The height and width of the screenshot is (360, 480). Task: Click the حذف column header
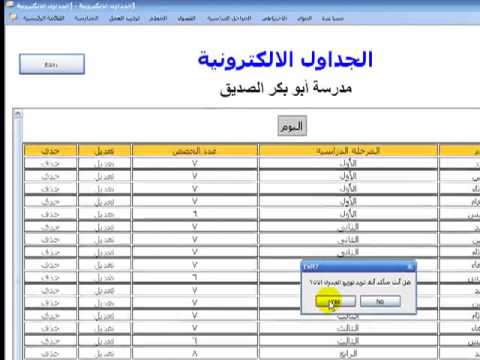click(50, 151)
